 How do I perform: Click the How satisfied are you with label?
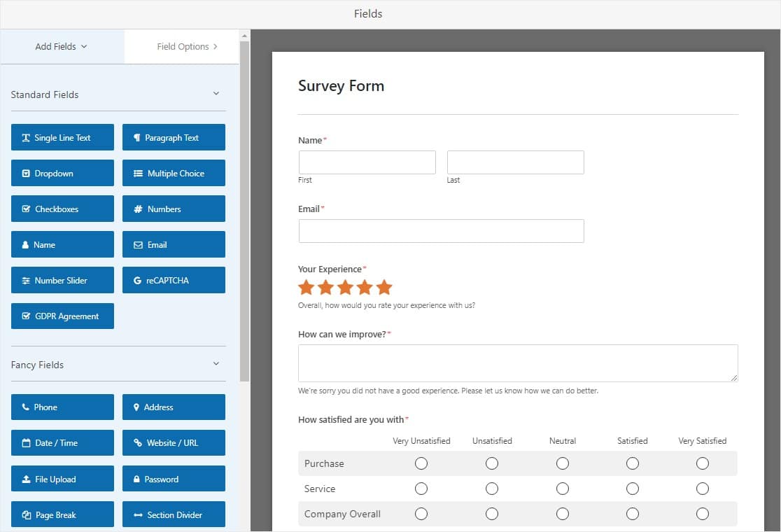pyautogui.click(x=351, y=419)
